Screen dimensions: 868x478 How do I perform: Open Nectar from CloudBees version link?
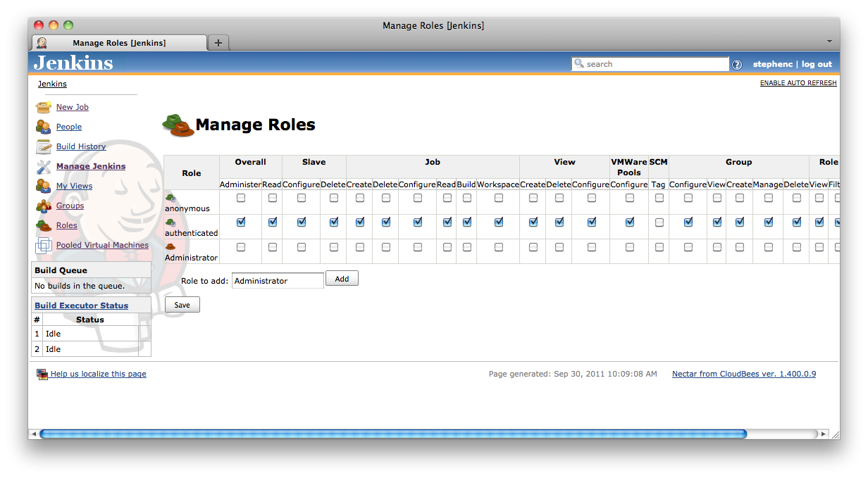click(744, 374)
